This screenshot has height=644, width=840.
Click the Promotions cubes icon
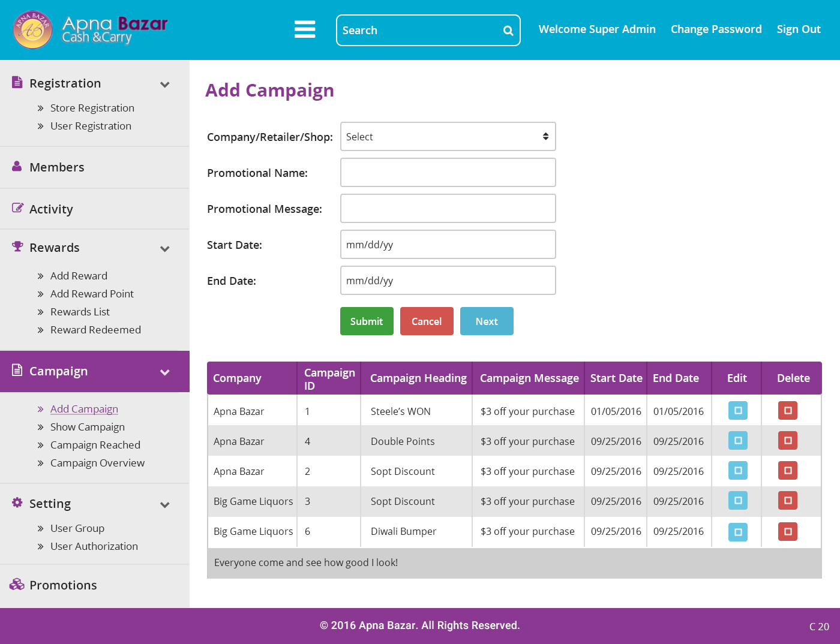click(17, 585)
